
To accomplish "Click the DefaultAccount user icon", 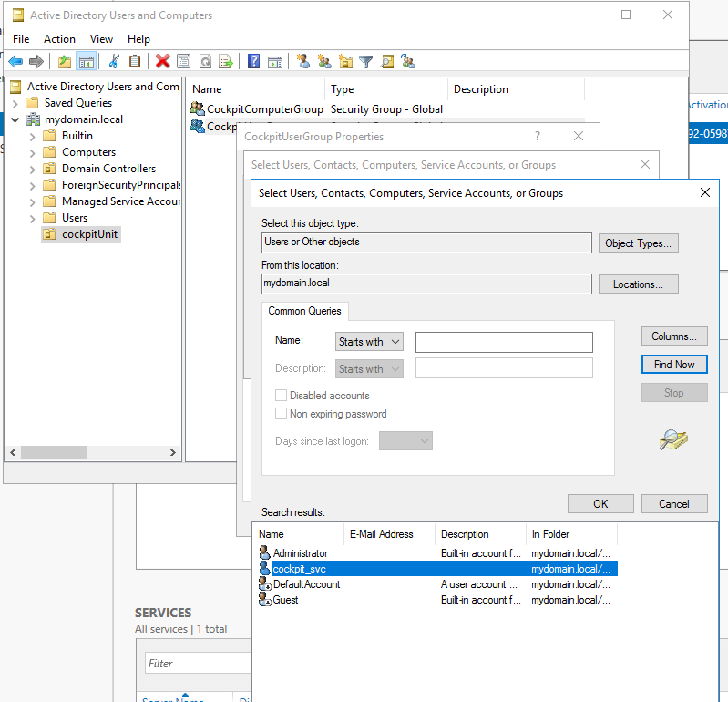I will [264, 584].
